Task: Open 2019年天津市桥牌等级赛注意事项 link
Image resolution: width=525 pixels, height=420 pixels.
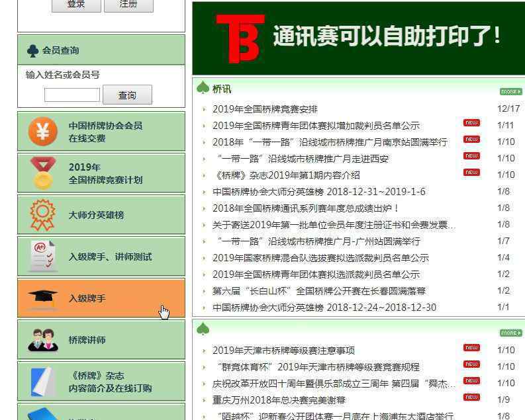Action: click(283, 351)
